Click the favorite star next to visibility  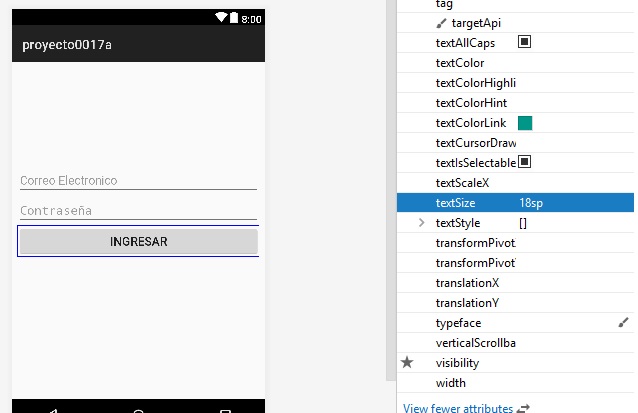pyautogui.click(x=407, y=363)
